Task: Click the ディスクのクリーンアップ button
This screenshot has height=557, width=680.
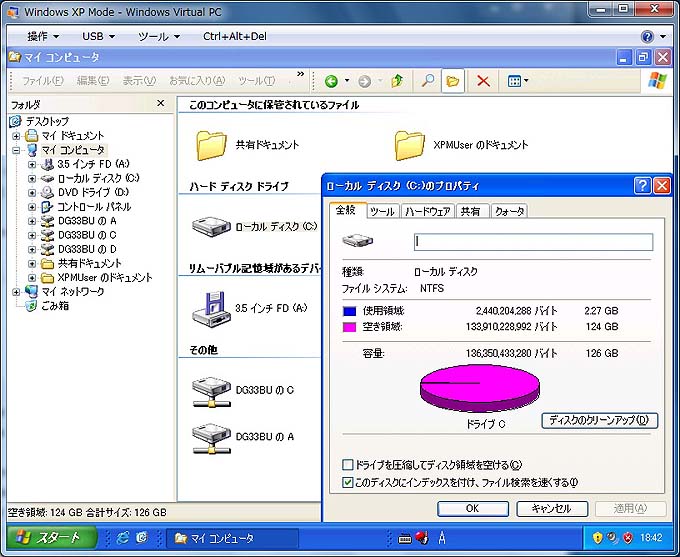Action: pyautogui.click(x=599, y=420)
